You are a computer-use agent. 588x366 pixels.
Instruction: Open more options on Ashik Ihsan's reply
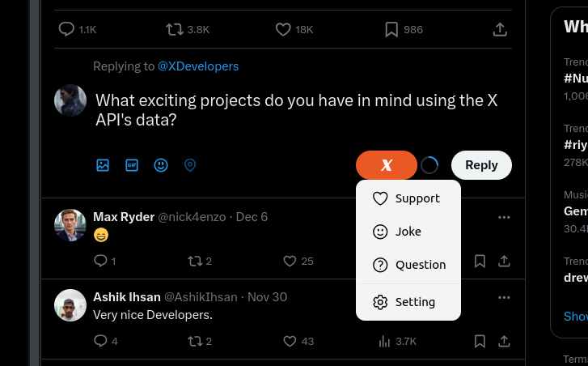click(504, 297)
